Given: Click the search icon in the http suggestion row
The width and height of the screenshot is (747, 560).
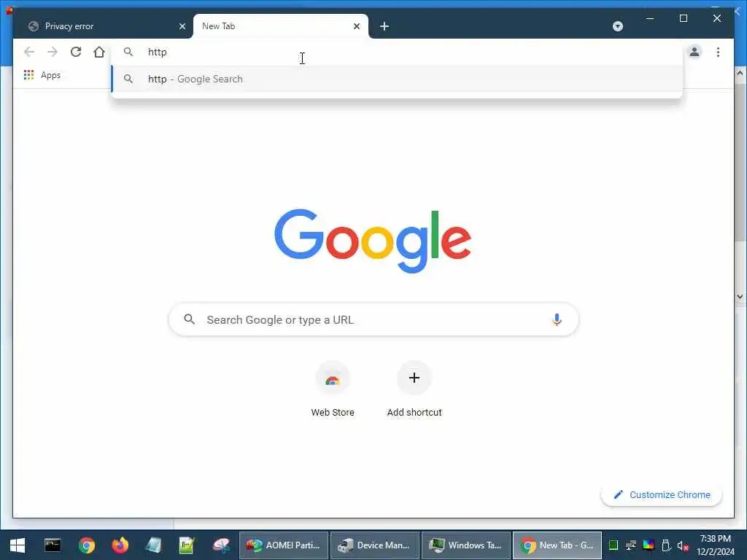Looking at the screenshot, I should tap(128, 79).
